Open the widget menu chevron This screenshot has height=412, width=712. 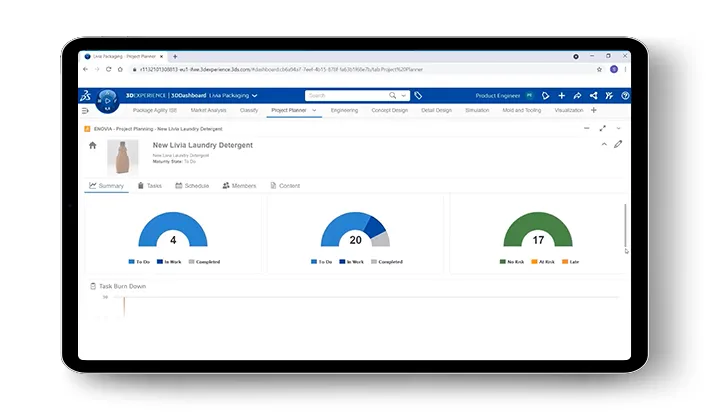(618, 129)
